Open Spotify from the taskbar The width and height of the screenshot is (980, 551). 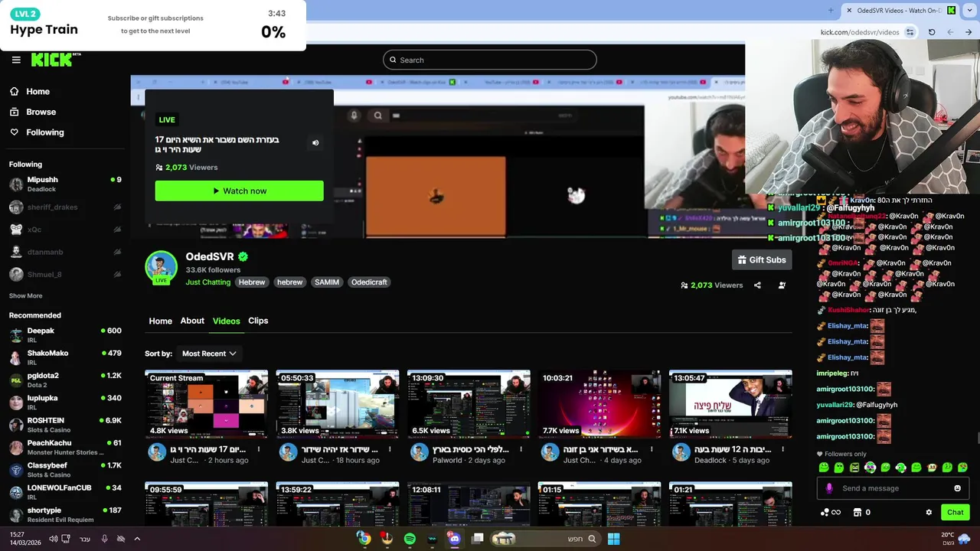pos(410,539)
